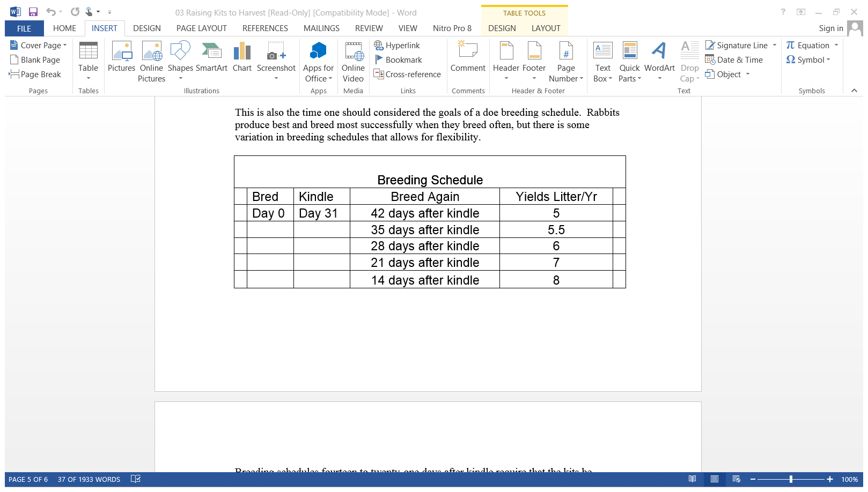Insert a Bookmark
The image size is (868, 492).
399,60
